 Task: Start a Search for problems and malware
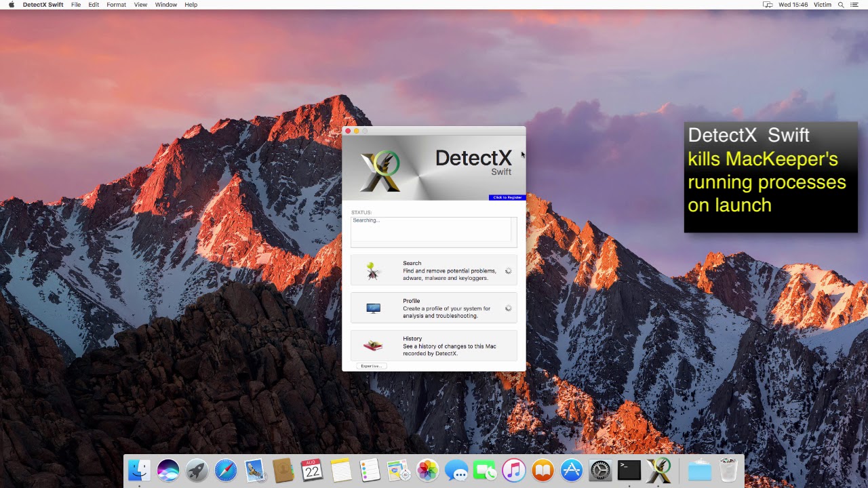pos(434,270)
